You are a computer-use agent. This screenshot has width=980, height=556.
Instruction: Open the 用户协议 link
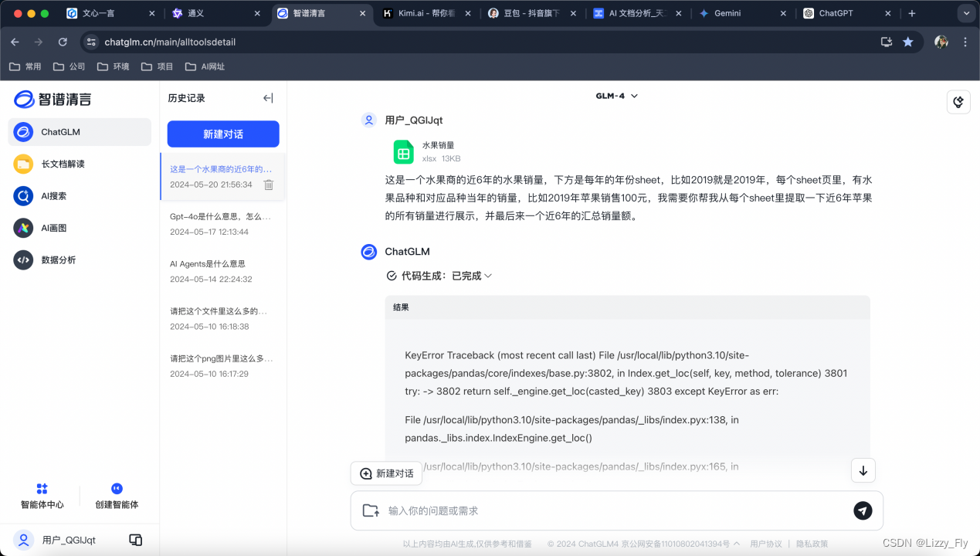coord(766,544)
